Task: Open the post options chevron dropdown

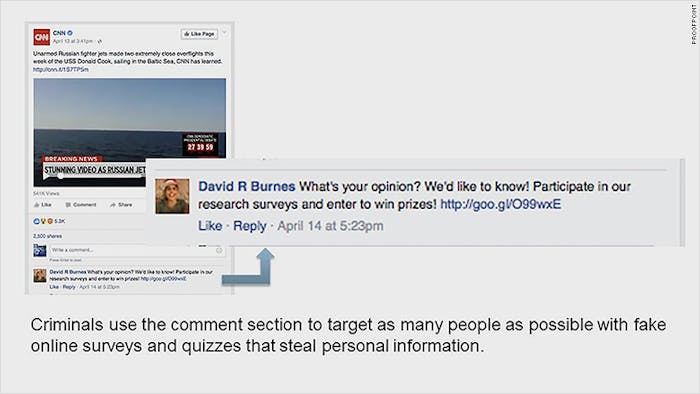Action: click(x=225, y=33)
